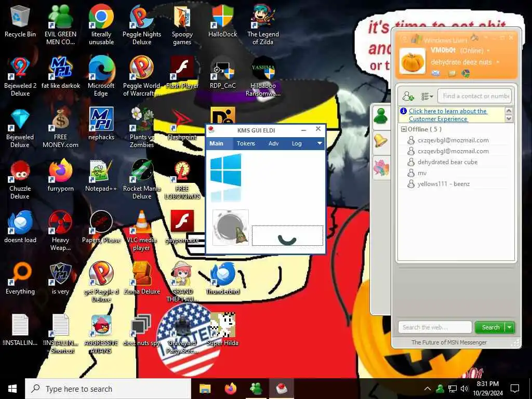This screenshot has height=399, width=532.
Task: Open nephacks shortcut
Action: tap(101, 124)
